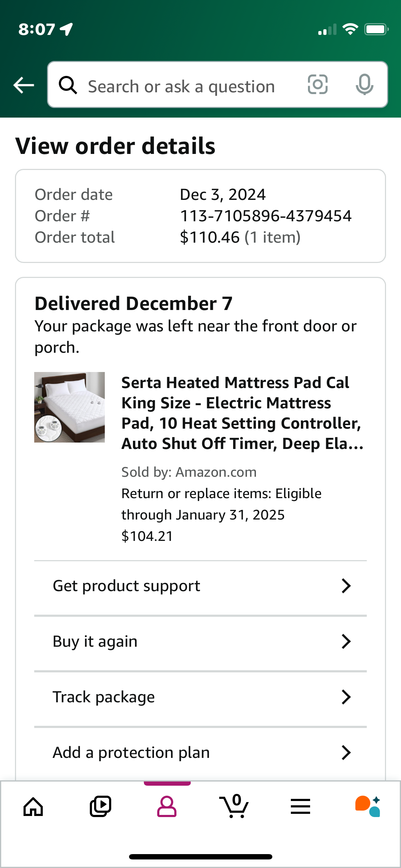The image size is (401, 868).
Task: Open the Inspire video feed icon
Action: tap(100, 806)
